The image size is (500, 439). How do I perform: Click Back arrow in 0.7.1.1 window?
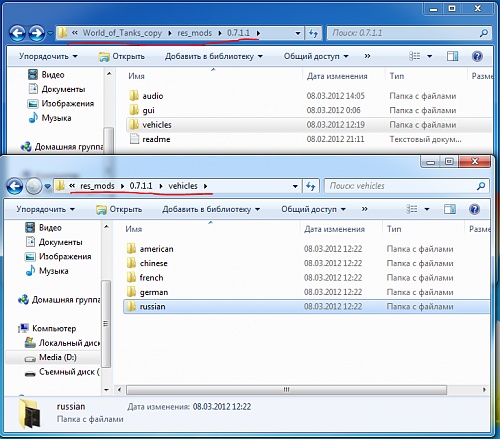tap(17, 33)
